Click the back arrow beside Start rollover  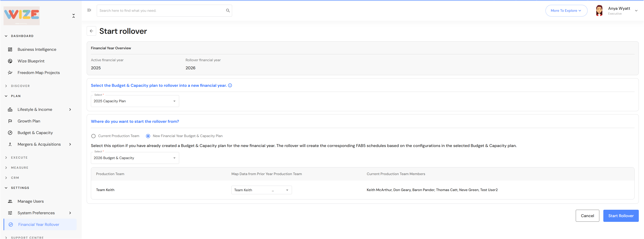91,31
